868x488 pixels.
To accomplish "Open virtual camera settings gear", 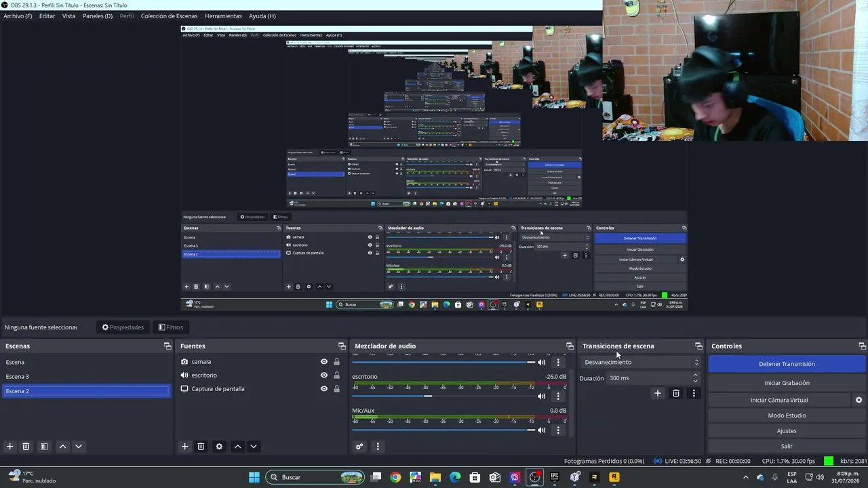I will (x=859, y=400).
